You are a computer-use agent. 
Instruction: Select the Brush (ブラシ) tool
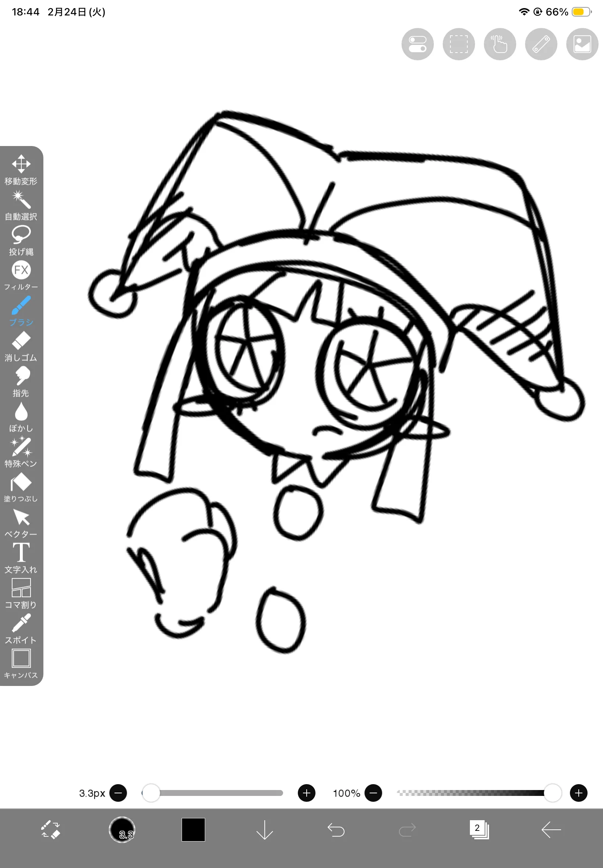[x=21, y=311]
